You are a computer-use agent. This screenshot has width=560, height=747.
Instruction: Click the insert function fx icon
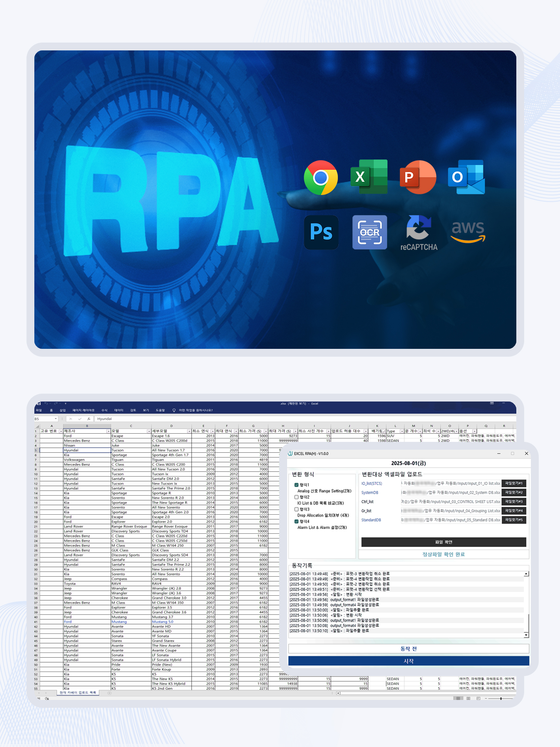tap(88, 419)
